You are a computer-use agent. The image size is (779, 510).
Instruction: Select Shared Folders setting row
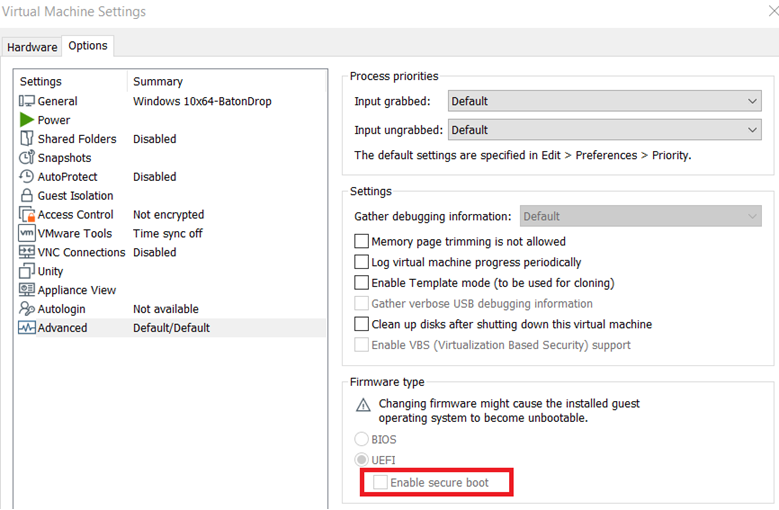pos(170,139)
